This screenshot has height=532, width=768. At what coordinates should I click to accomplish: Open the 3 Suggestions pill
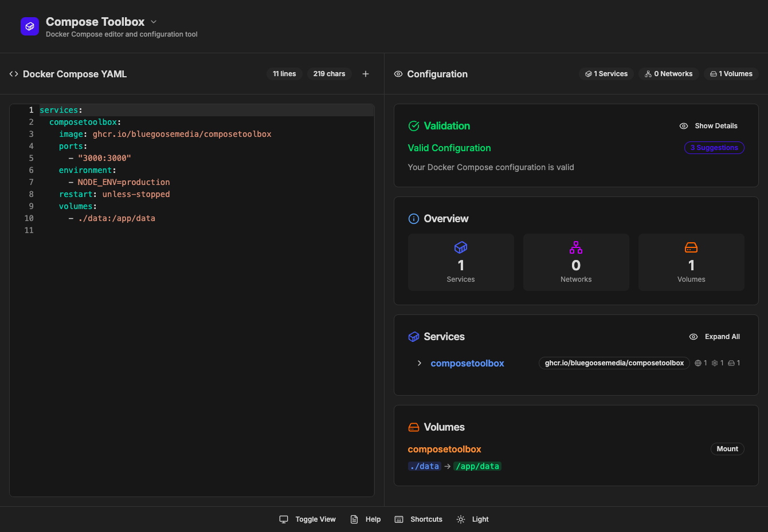(x=714, y=148)
